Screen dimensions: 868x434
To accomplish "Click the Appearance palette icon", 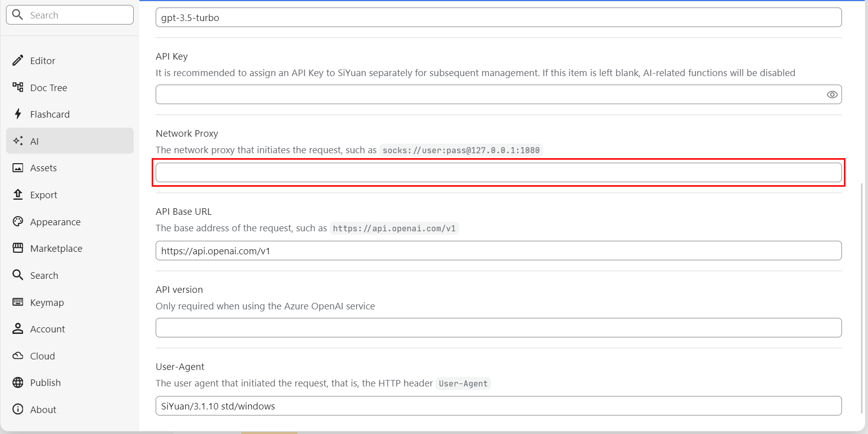I will (x=18, y=222).
